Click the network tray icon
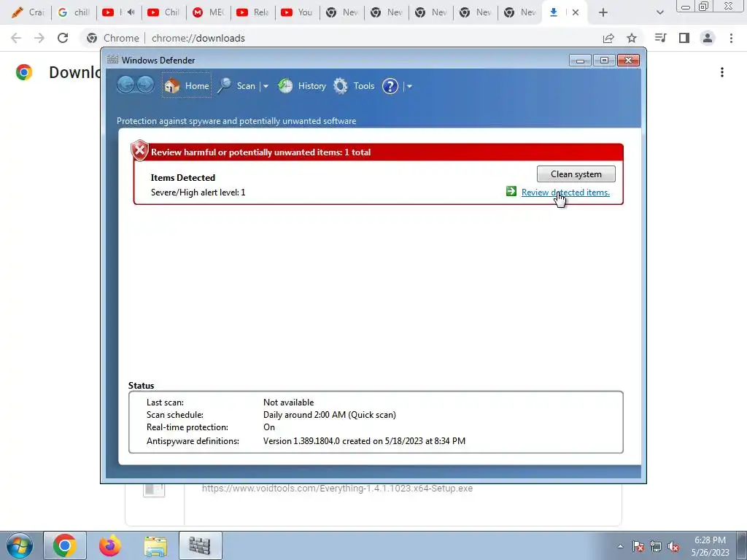This screenshot has height=560, width=747. click(x=656, y=546)
